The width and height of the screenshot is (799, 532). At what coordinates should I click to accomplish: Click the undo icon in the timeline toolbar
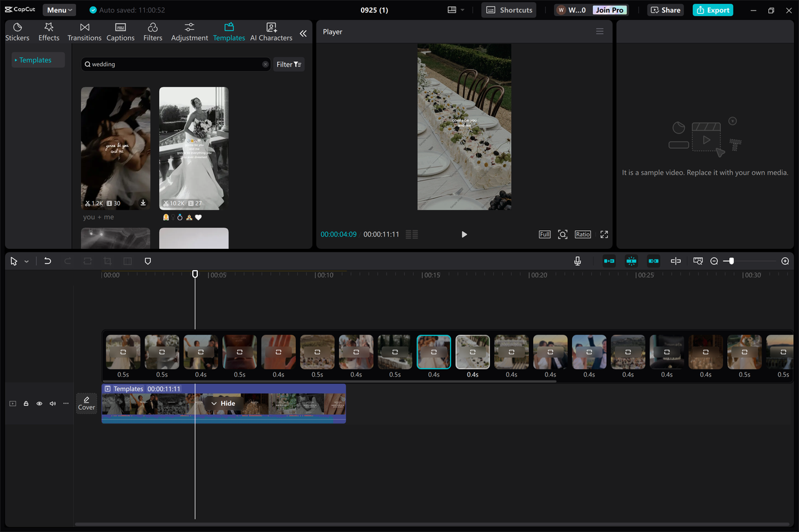click(x=47, y=261)
